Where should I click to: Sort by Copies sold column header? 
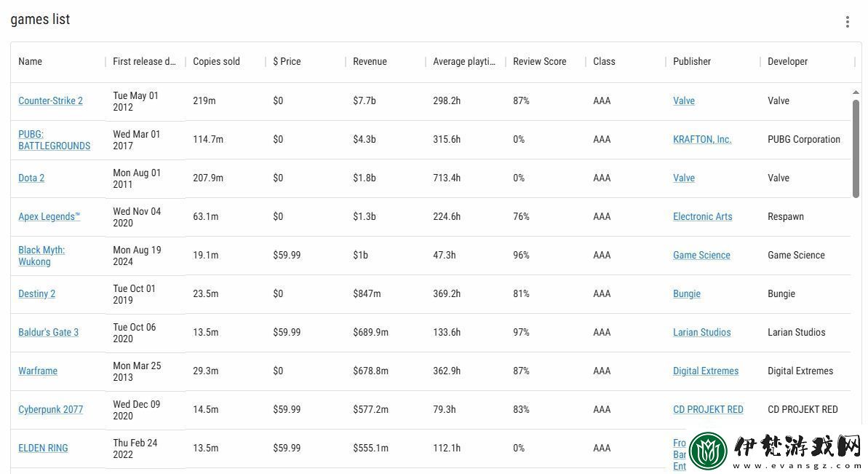(x=216, y=61)
